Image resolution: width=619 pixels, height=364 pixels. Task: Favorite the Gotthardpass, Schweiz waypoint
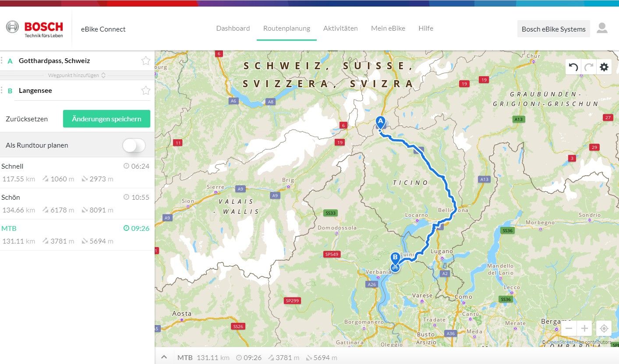coord(146,61)
